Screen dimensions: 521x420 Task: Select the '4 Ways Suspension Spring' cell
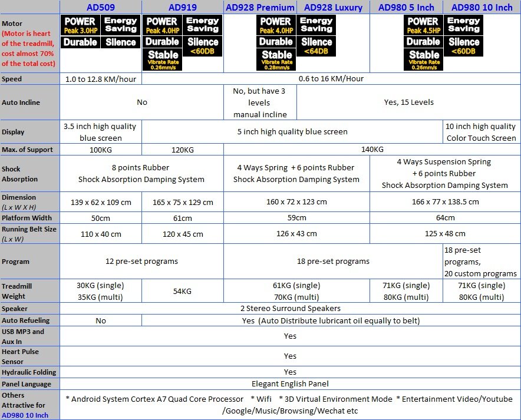click(x=445, y=173)
